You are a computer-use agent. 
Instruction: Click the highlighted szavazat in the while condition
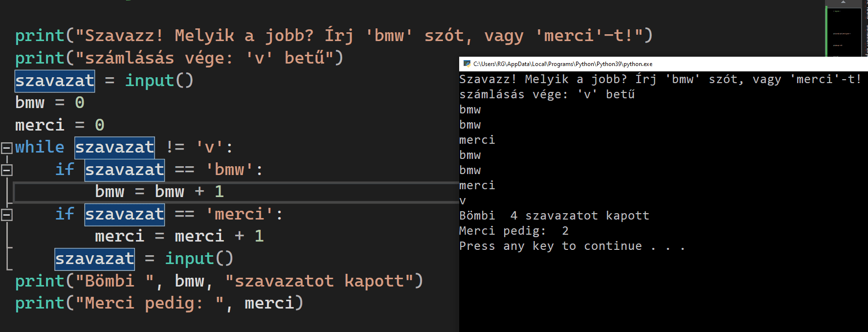114,147
